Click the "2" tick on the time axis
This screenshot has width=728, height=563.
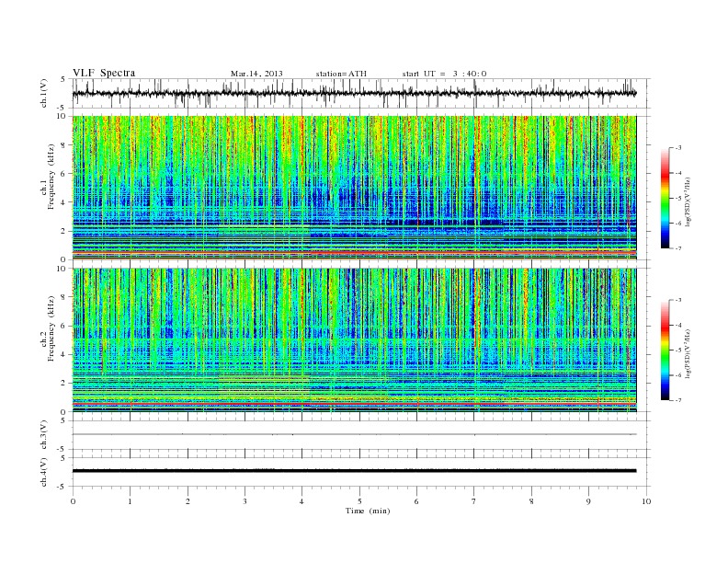coord(188,501)
